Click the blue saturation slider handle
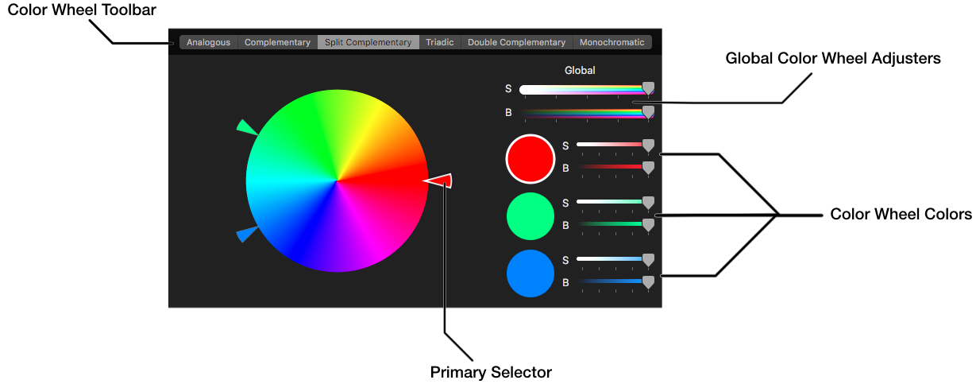980x384 pixels. pos(648,260)
